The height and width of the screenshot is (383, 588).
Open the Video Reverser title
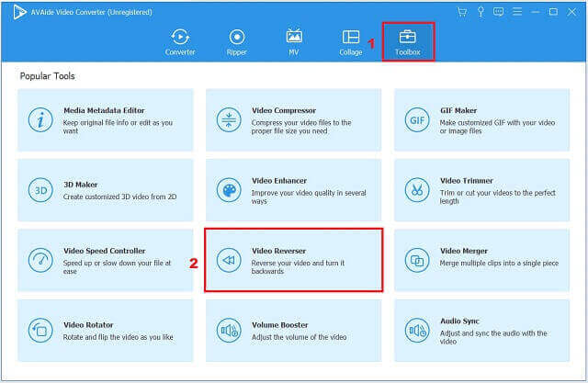[278, 251]
